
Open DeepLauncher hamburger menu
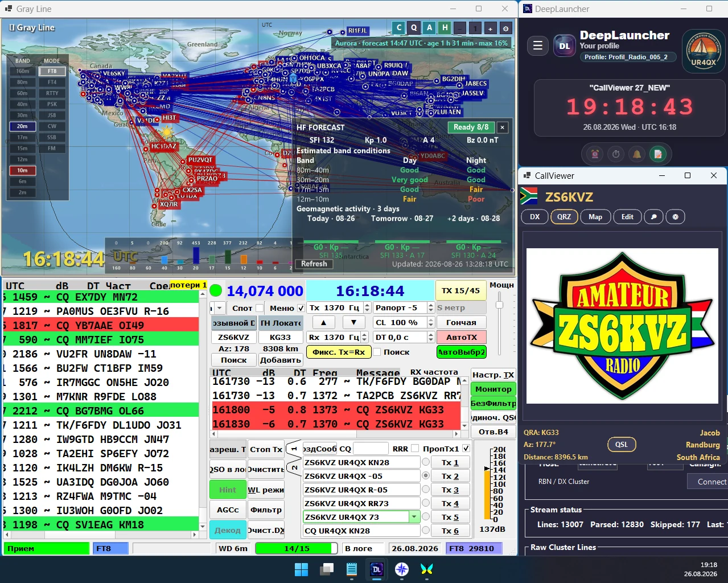pyautogui.click(x=537, y=46)
